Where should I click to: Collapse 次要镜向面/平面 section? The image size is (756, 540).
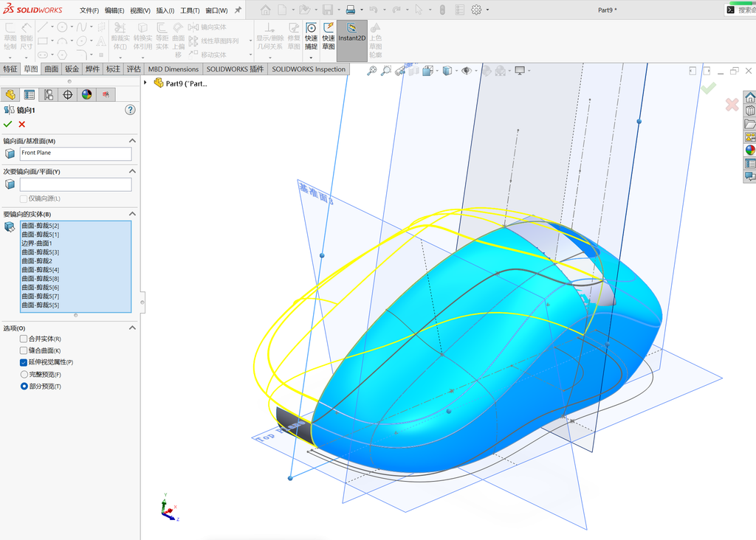[x=133, y=171]
